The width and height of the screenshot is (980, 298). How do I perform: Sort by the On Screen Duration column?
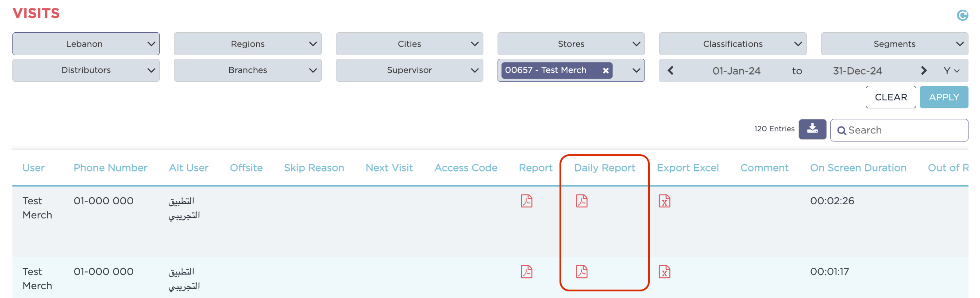pyautogui.click(x=858, y=168)
